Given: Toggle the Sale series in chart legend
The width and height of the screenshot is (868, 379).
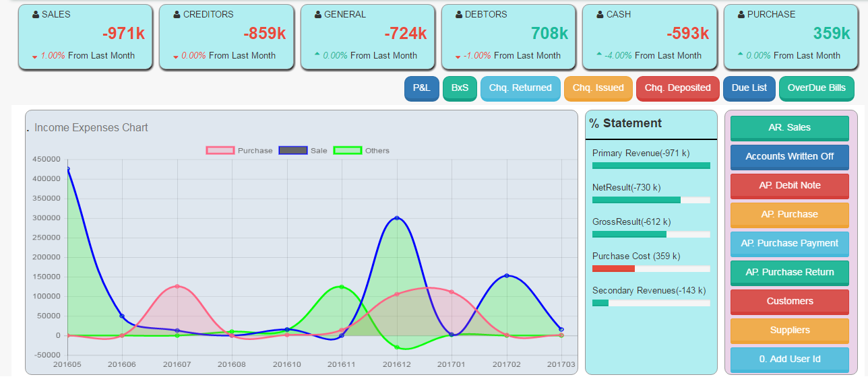Looking at the screenshot, I should coord(293,151).
